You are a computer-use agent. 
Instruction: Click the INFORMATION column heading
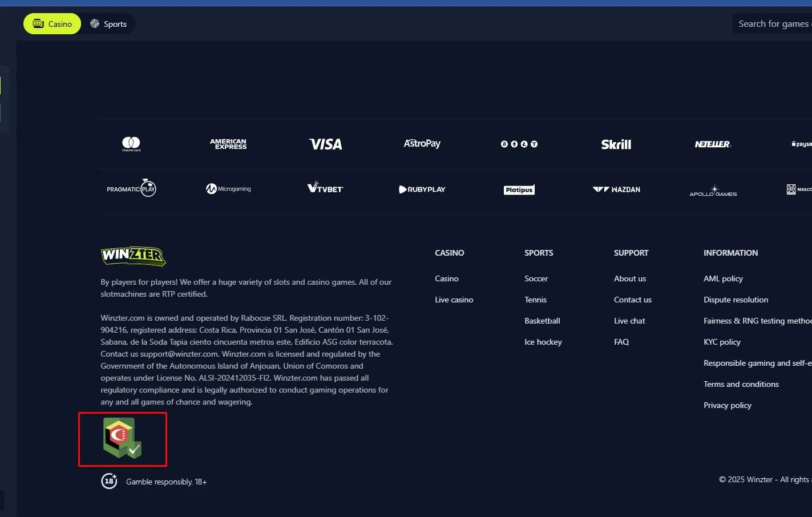click(731, 253)
